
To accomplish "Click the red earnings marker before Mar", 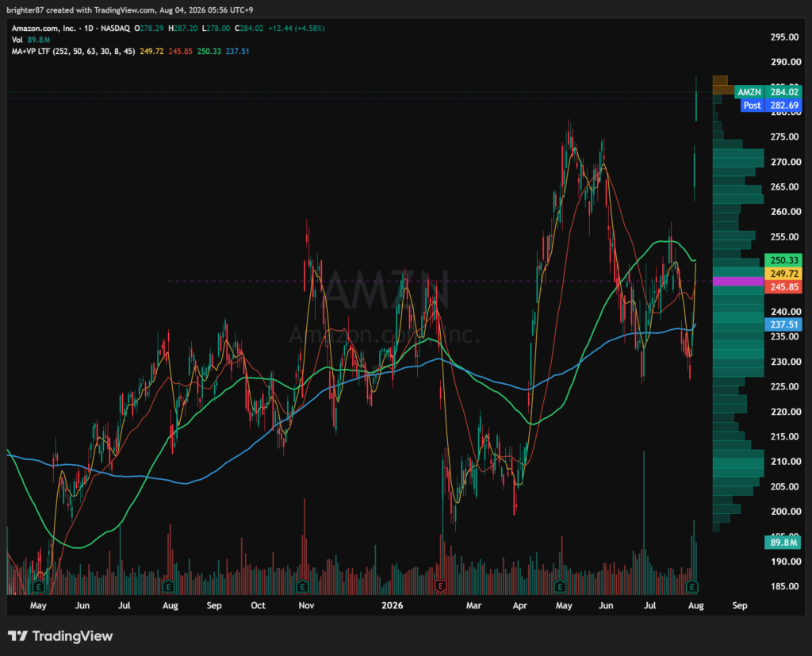I will [x=440, y=586].
